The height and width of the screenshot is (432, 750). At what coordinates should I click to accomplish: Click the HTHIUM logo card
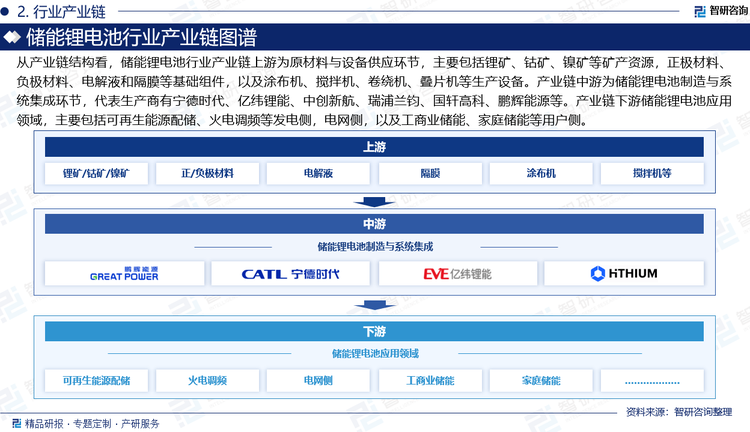[624, 273]
